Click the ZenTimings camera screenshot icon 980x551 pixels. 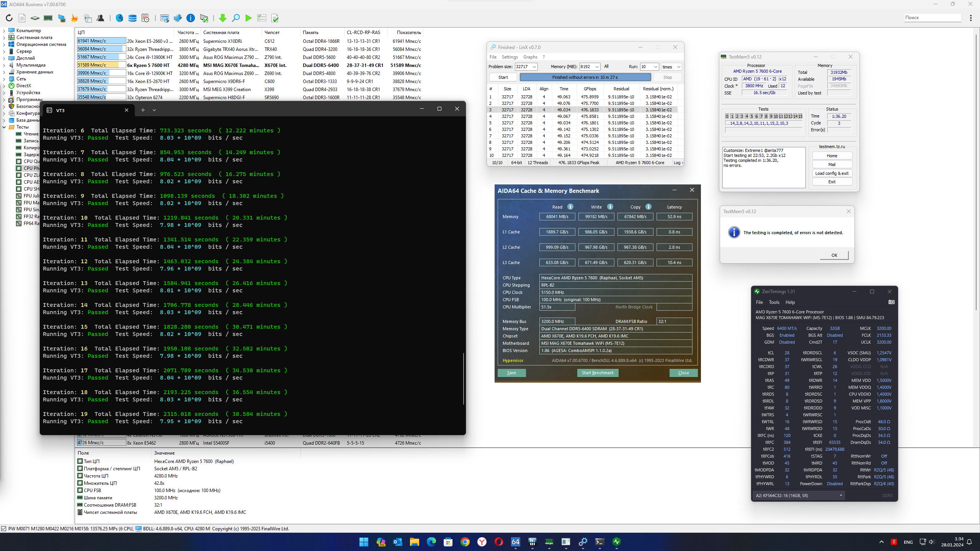tap(891, 302)
